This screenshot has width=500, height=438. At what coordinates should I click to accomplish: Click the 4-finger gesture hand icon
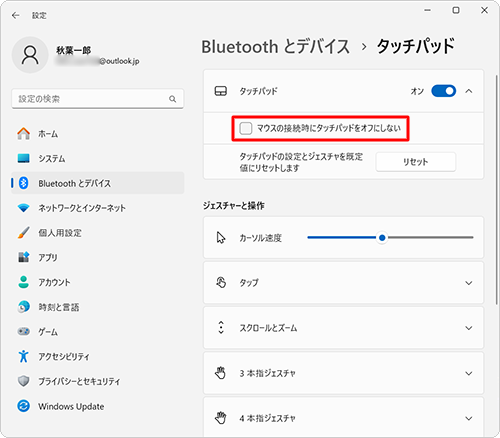coord(220,418)
